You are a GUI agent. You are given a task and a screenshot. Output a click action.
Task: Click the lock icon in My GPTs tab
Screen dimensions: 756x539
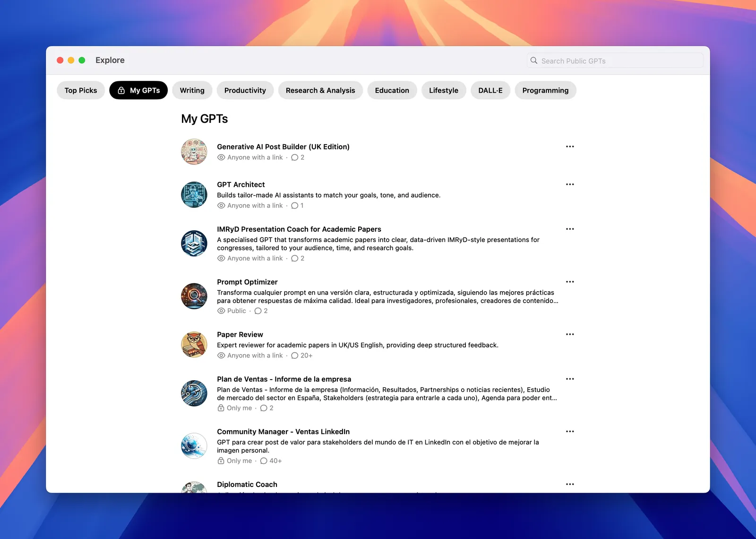[x=121, y=90]
